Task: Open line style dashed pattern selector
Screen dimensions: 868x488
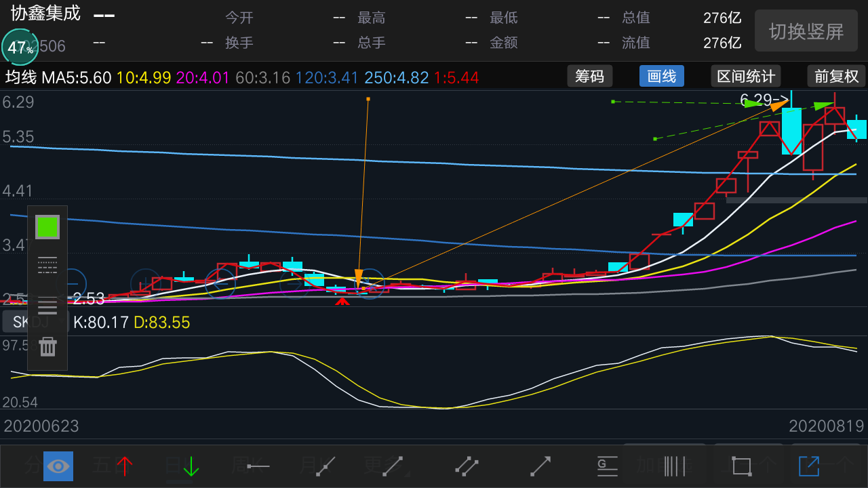Action: (47, 266)
